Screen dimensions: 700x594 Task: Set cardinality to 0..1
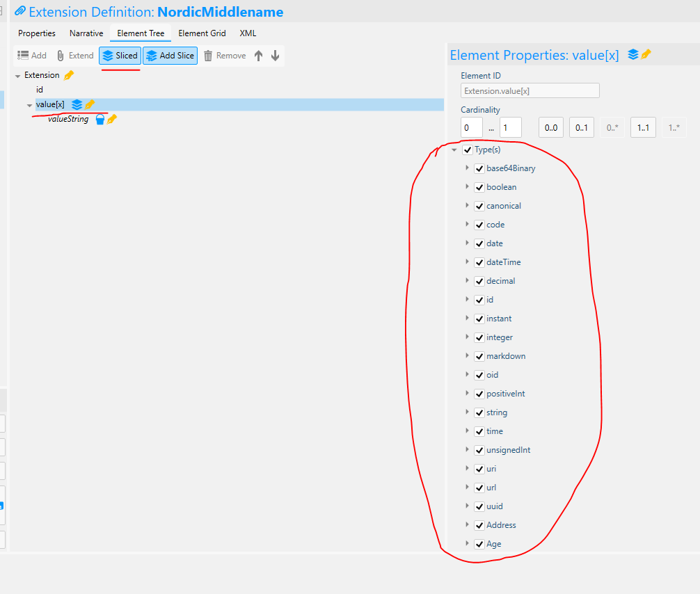tap(581, 128)
